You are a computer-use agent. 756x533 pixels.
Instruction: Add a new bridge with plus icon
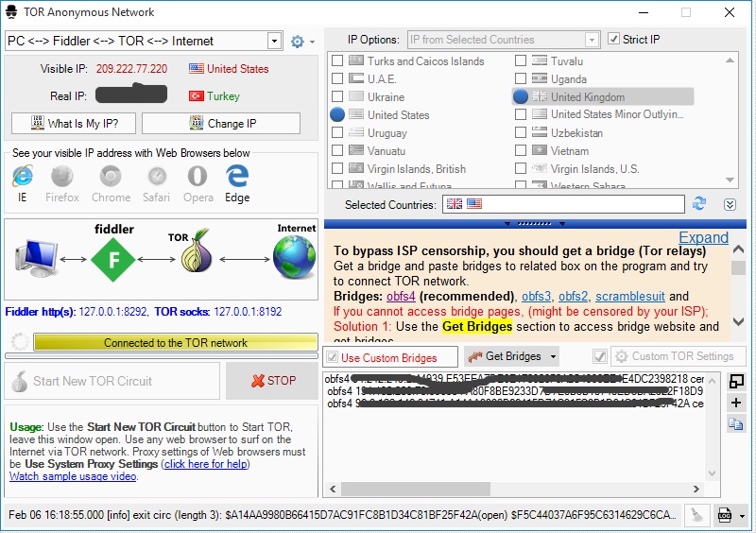point(736,403)
